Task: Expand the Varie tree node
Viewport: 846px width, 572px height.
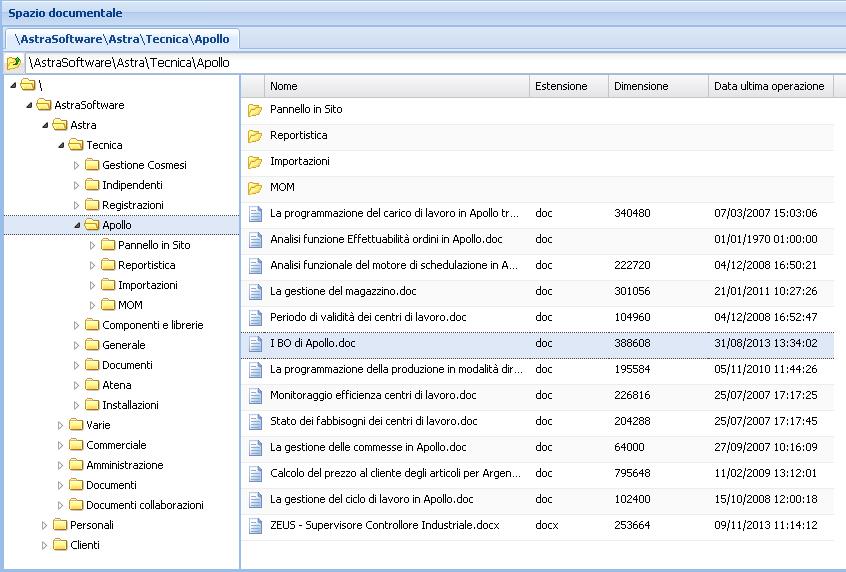Action: tap(60, 425)
